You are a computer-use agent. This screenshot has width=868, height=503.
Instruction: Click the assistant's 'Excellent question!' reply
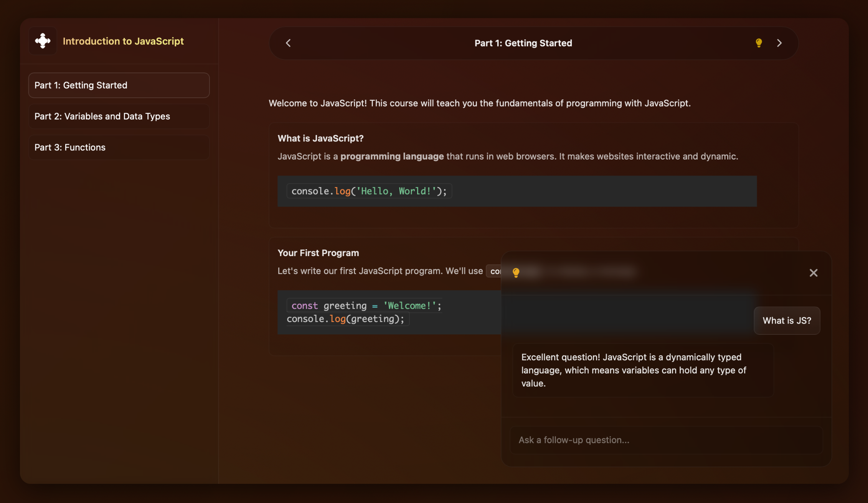643,370
